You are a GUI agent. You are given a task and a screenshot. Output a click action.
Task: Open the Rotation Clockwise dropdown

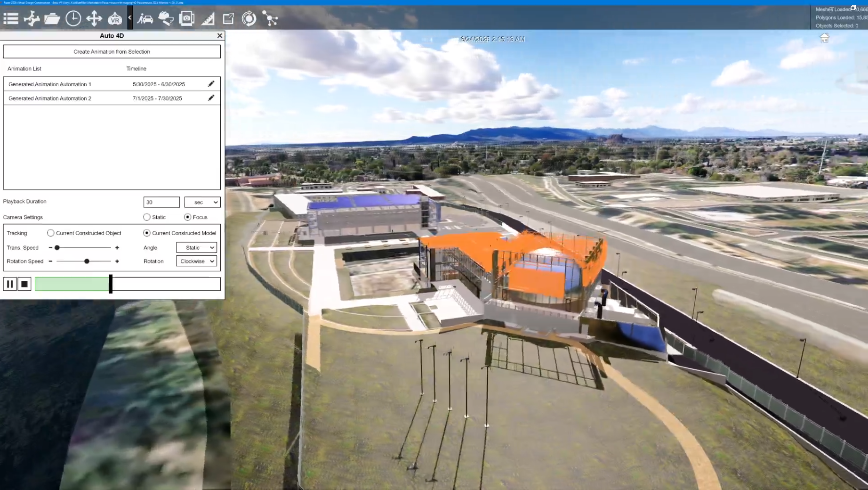pos(196,261)
